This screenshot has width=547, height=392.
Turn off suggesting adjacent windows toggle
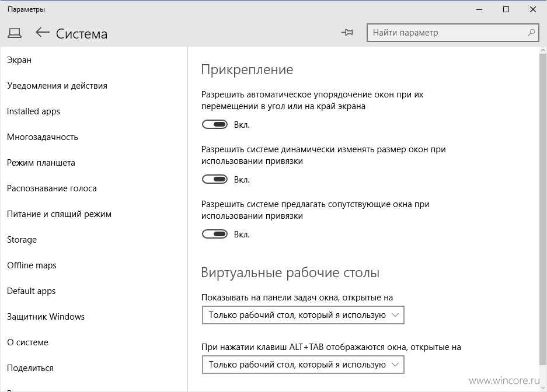(x=215, y=234)
